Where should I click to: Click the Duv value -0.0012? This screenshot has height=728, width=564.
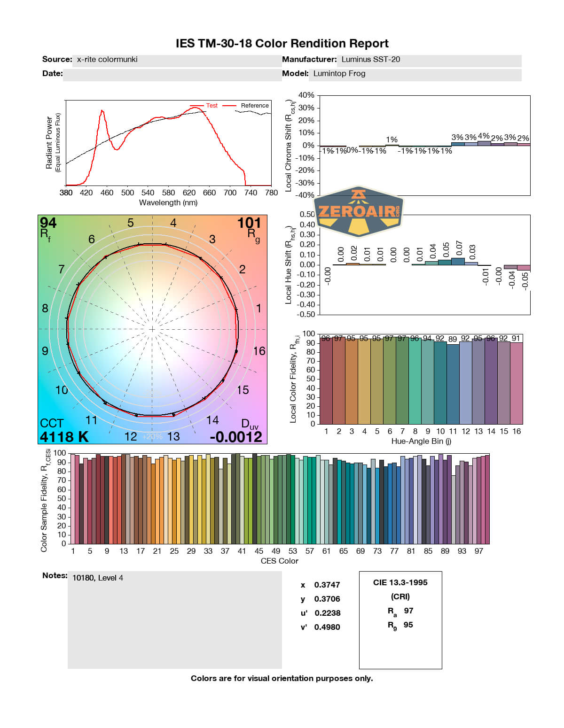236,437
